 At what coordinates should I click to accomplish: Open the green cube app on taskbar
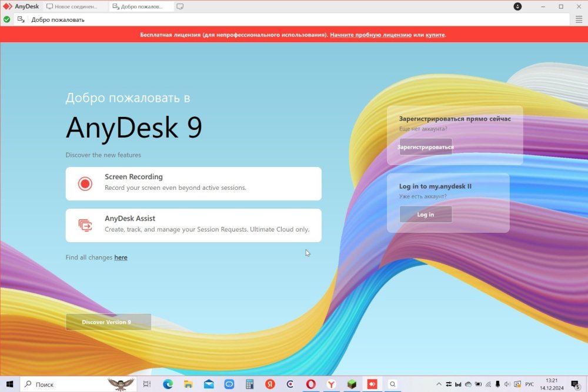tap(352, 384)
